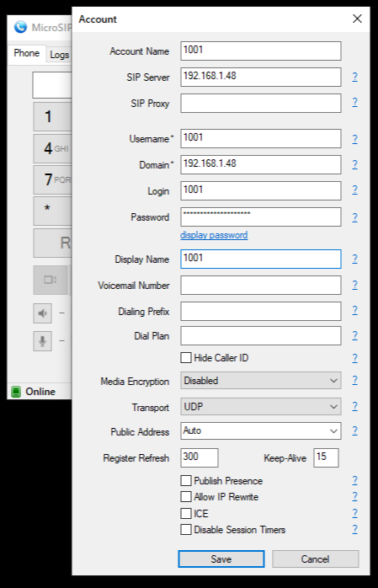Save the account settings

(221, 559)
